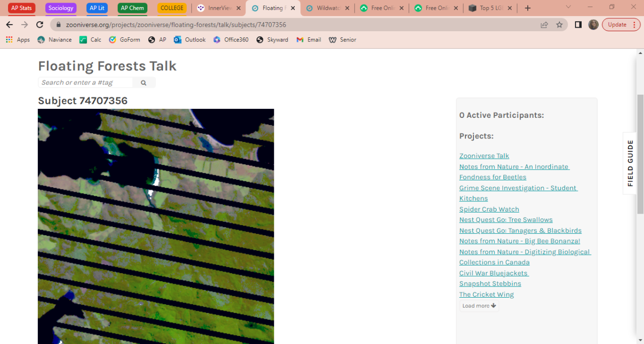Screen dimensions: 644x344
Task: Click the tab search dropdown chevron
Action: [568, 8]
